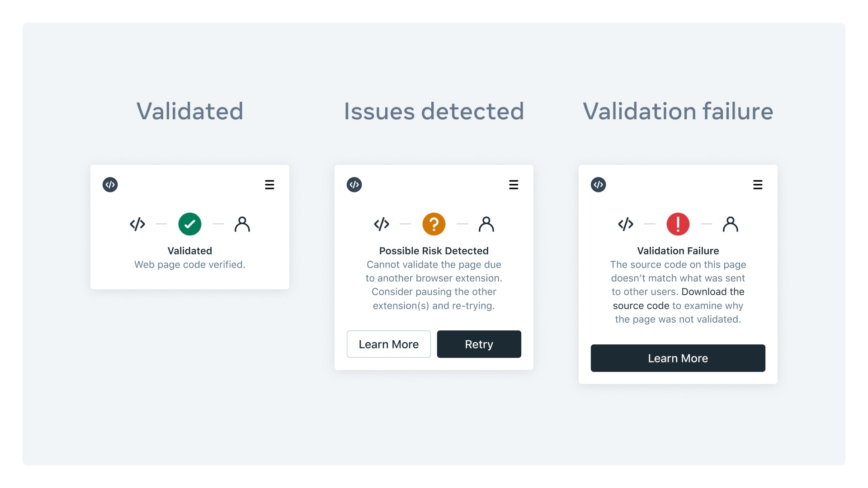Screen dimensions: 868x488
Task: Expand the menu on Validation Failure card
Action: [758, 185]
